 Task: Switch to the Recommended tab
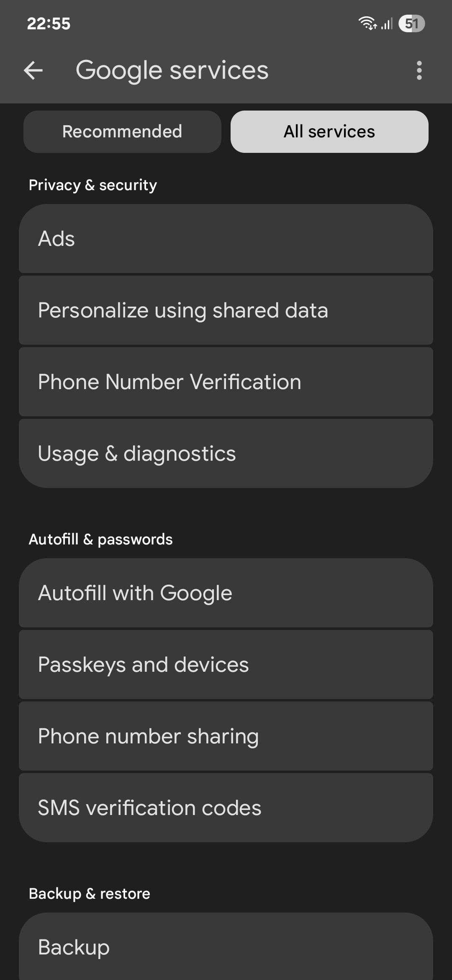tap(122, 132)
